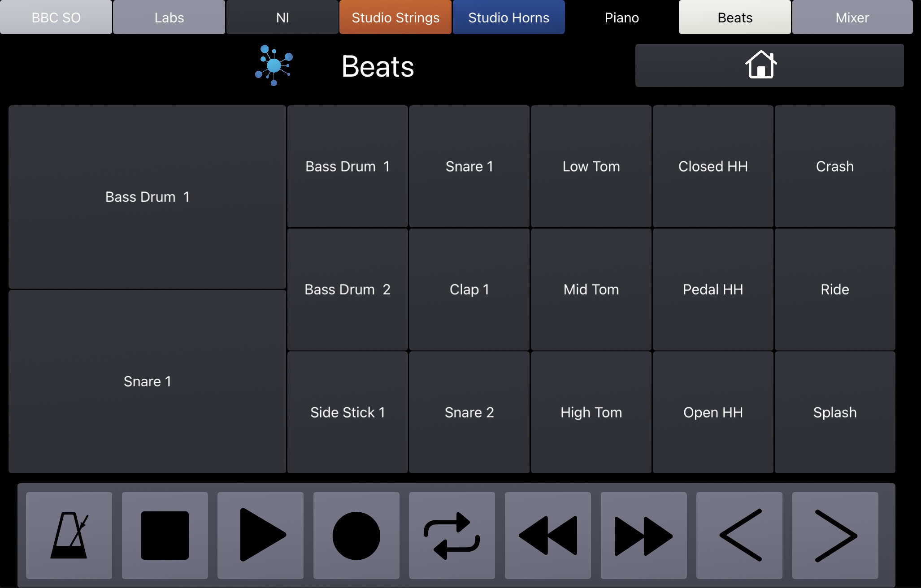Go to next with the right chevron

[x=835, y=536]
